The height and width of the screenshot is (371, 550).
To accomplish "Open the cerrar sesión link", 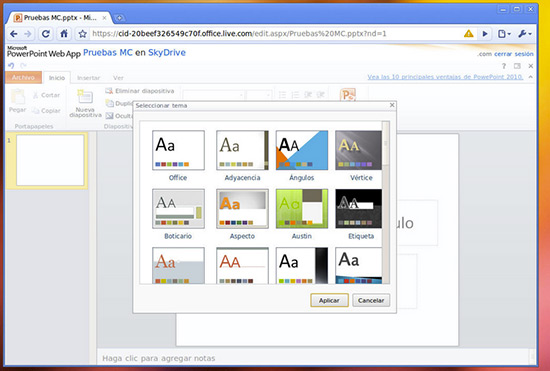I will [514, 54].
